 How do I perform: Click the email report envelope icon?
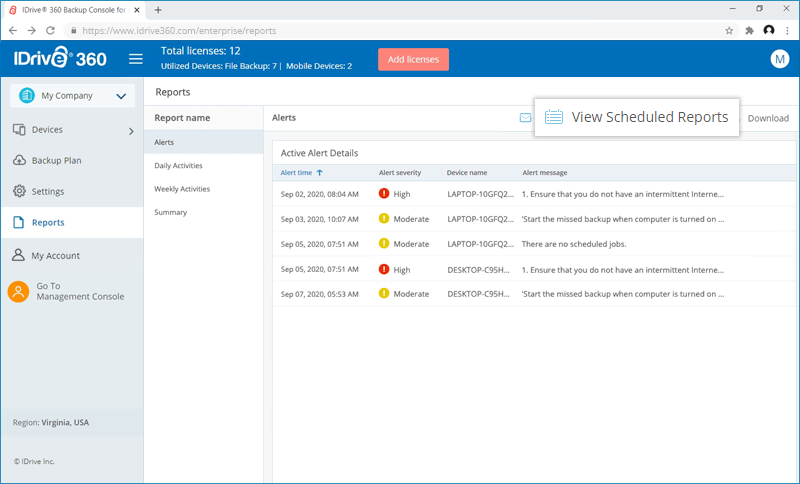[x=525, y=118]
